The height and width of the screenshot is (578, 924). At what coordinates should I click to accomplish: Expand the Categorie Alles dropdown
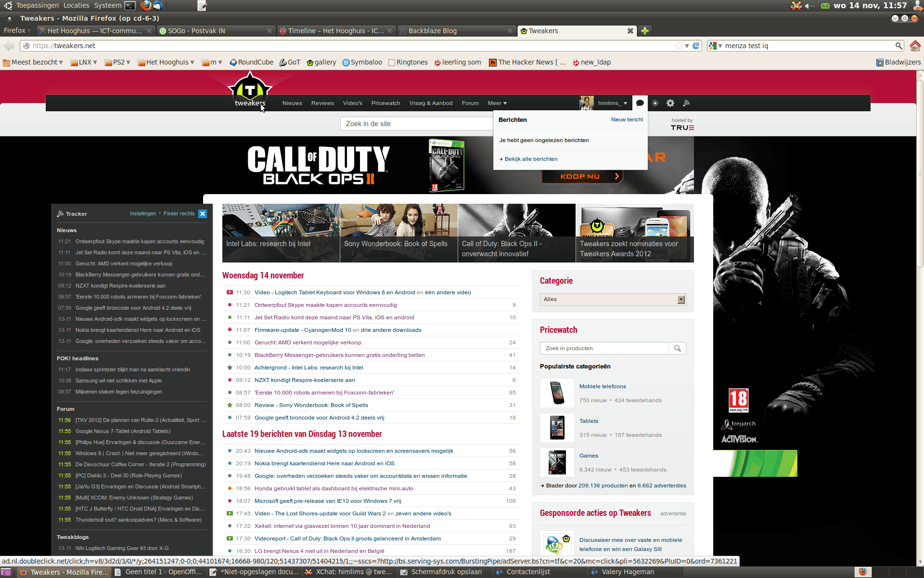pyautogui.click(x=680, y=300)
